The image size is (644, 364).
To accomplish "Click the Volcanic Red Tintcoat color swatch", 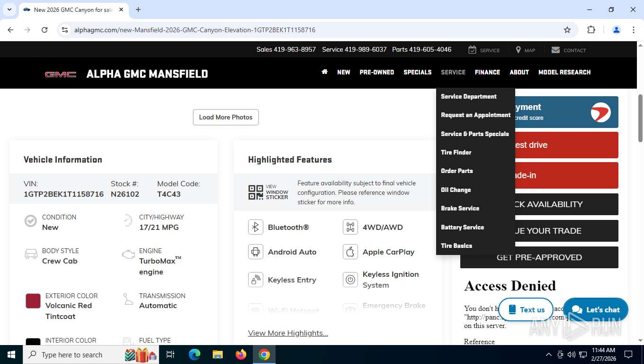I will 33,301.
